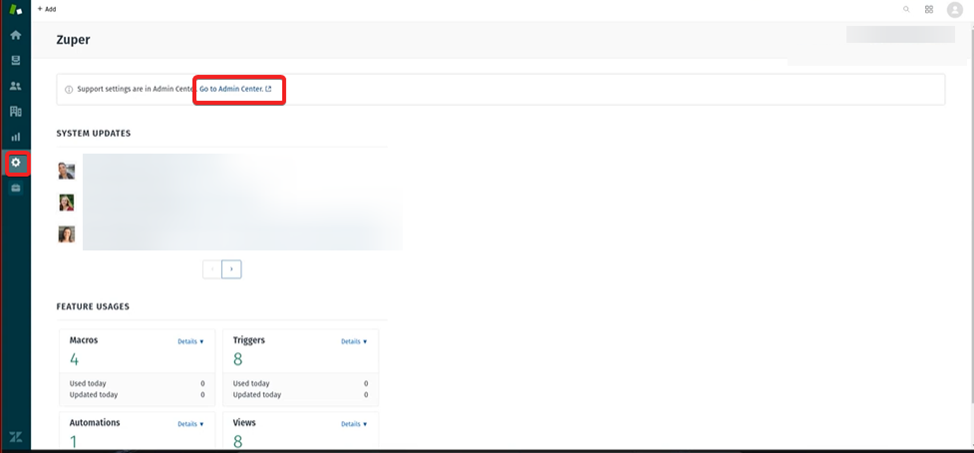This screenshot has width=974, height=453.
Task: Open the Reporting bar chart icon
Action: tap(16, 137)
